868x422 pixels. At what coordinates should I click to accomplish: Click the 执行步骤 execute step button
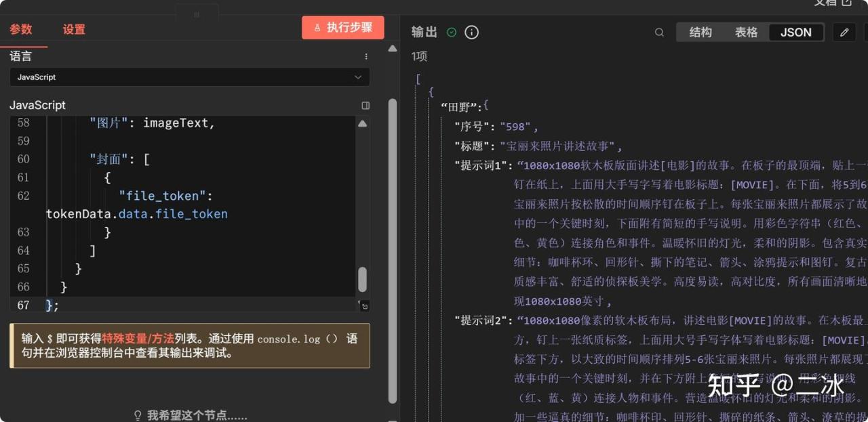click(x=342, y=28)
